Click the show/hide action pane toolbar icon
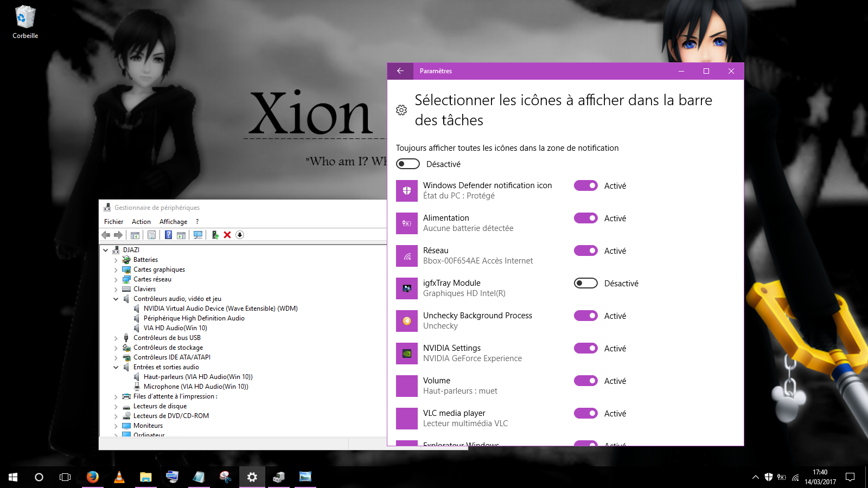This screenshot has height=488, width=868. [181, 235]
